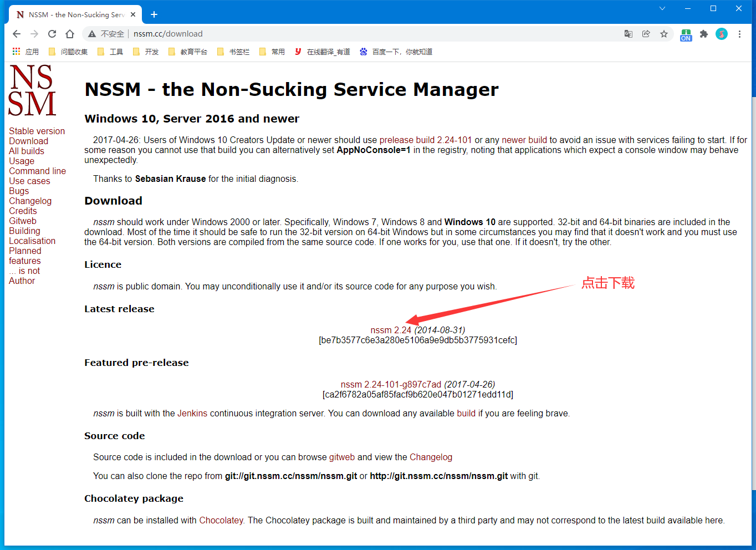This screenshot has width=756, height=550.
Task: Click the Youdao 在线翻译_有道 bookmark icon
Action: click(x=298, y=52)
